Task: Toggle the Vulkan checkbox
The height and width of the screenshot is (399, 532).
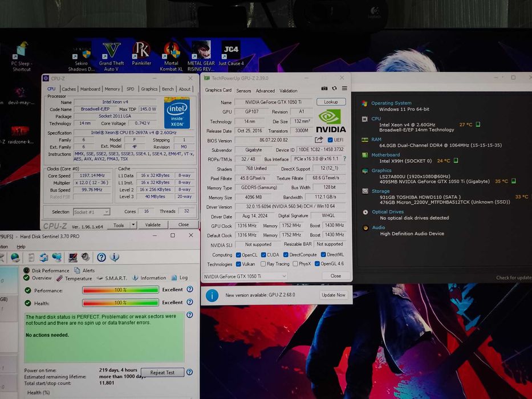Action: pos(238,264)
